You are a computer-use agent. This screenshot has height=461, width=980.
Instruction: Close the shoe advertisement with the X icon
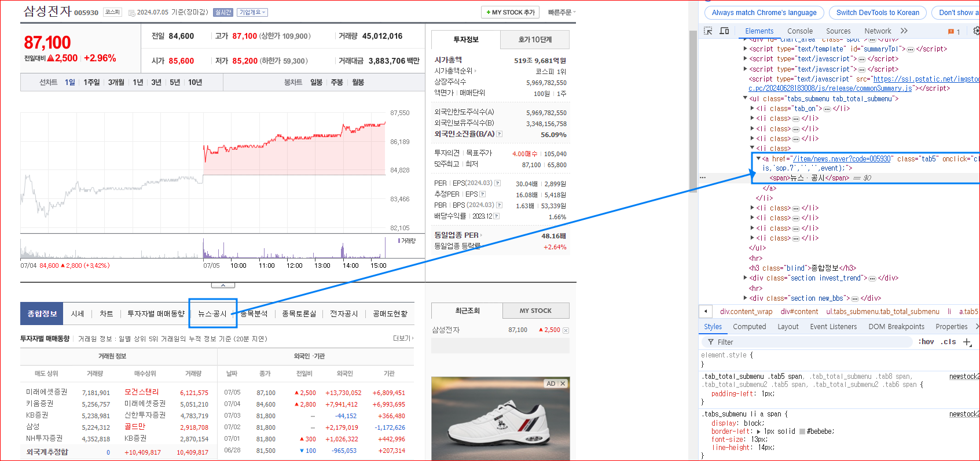(563, 383)
